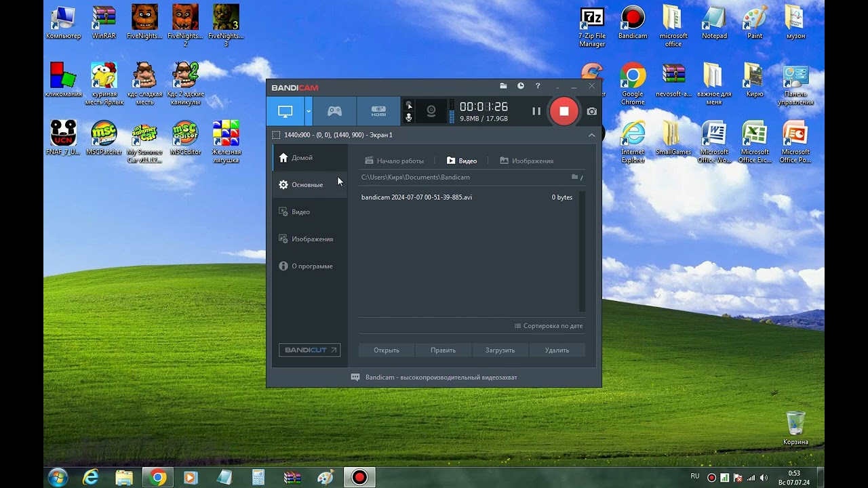The height and width of the screenshot is (488, 868).
Task: Open the О программе section
Action: click(x=310, y=266)
